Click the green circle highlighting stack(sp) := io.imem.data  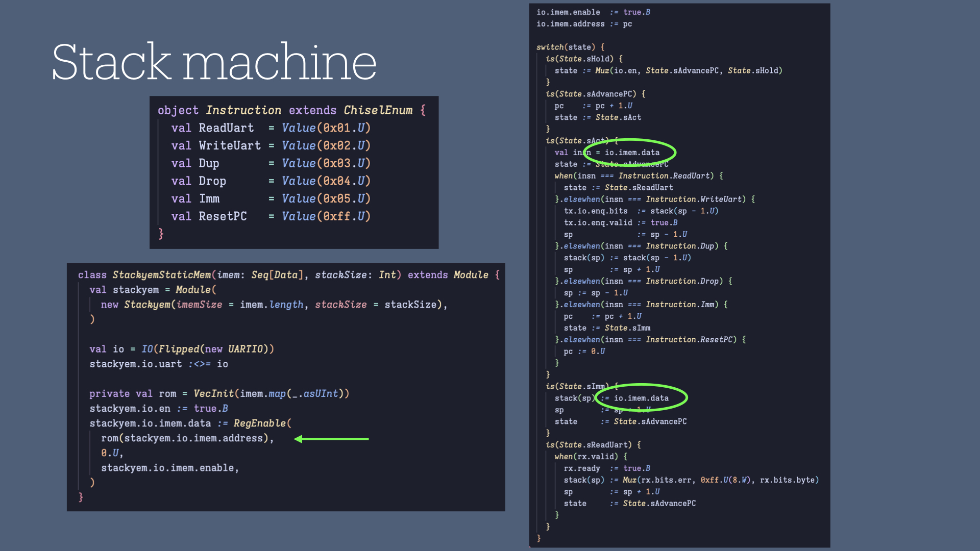tap(641, 397)
